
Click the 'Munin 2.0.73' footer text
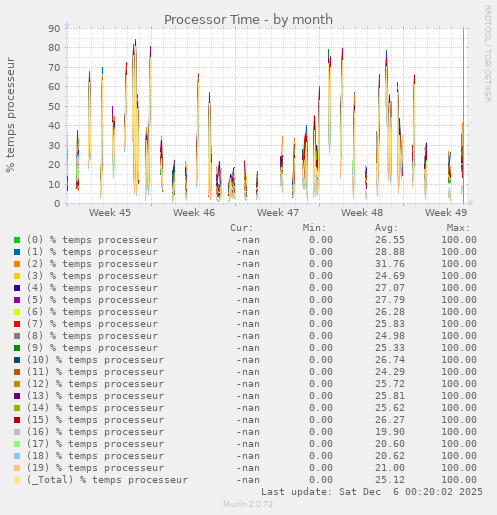(248, 504)
